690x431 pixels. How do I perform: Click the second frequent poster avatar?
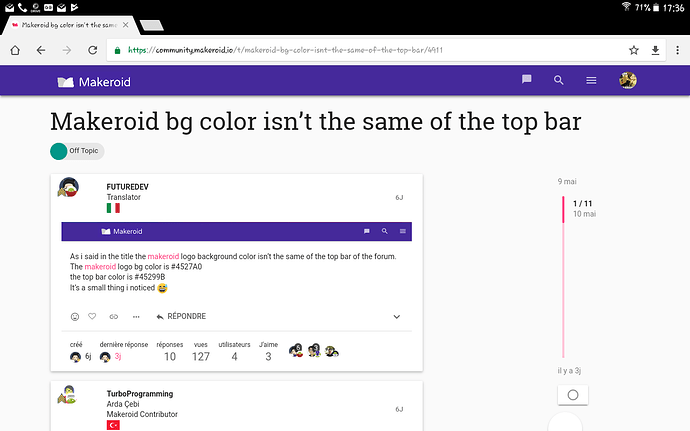click(x=314, y=350)
